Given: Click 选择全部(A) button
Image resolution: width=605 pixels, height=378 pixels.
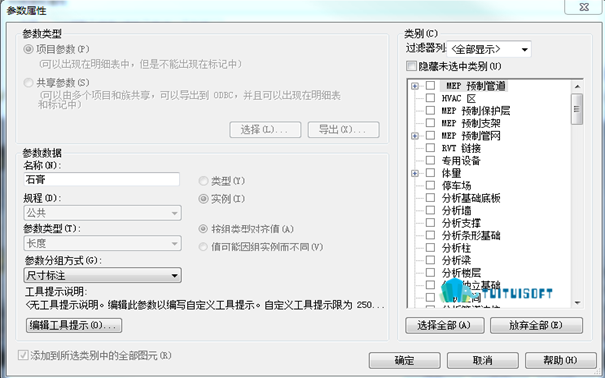Looking at the screenshot, I should click(x=445, y=325).
